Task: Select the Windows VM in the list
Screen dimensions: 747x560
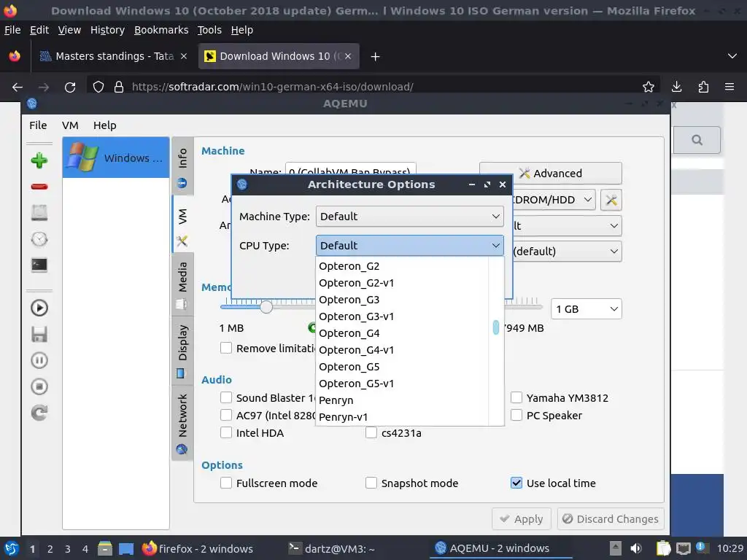Action: [x=116, y=157]
